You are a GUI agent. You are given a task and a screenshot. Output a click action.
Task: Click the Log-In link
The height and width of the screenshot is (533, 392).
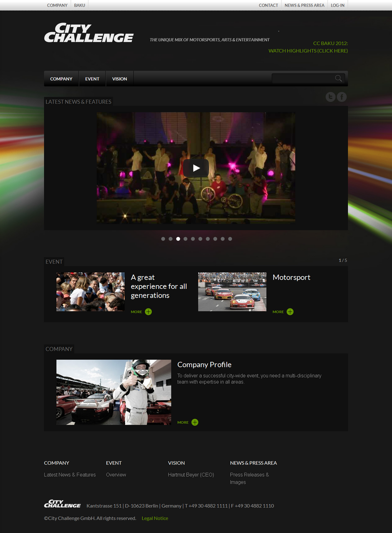pos(338,5)
